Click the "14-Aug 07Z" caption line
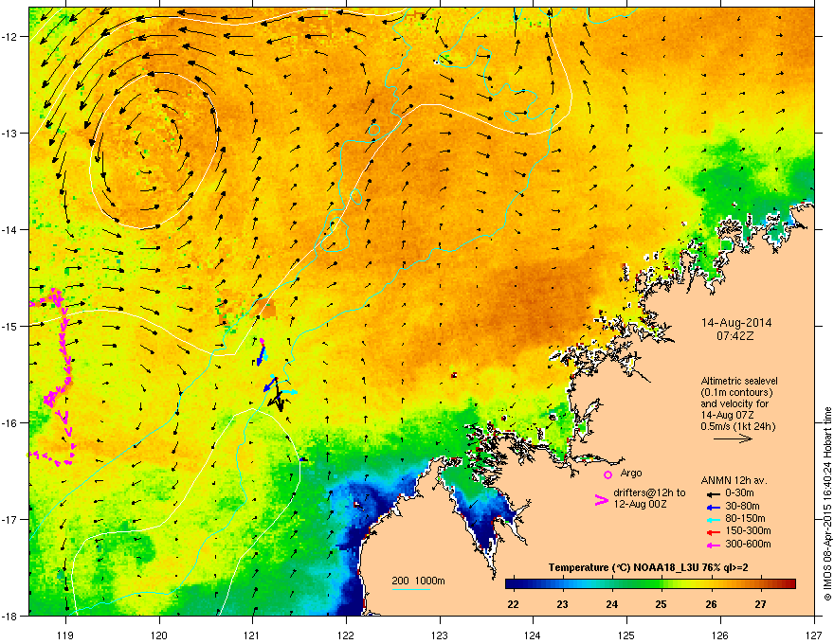 coord(727,415)
